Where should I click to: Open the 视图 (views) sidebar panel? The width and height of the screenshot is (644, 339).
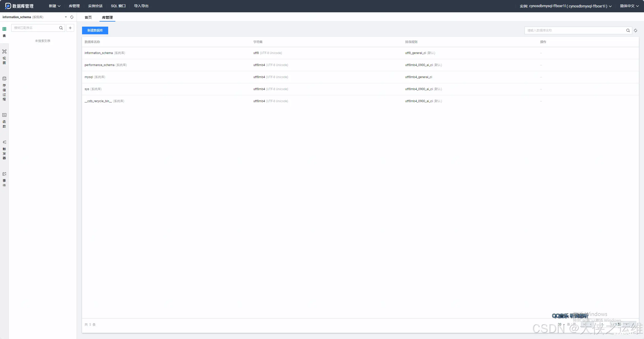4,57
